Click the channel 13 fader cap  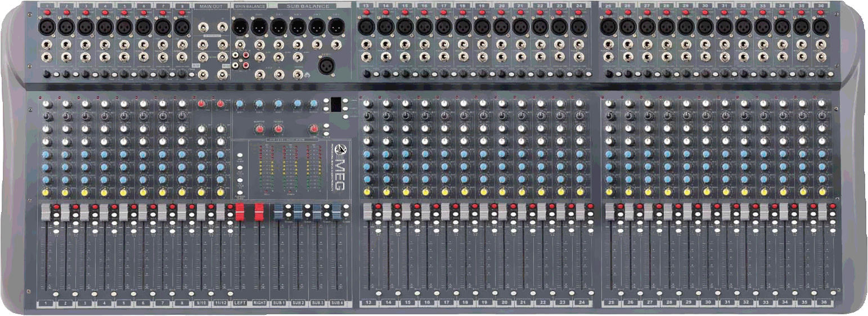click(368, 212)
